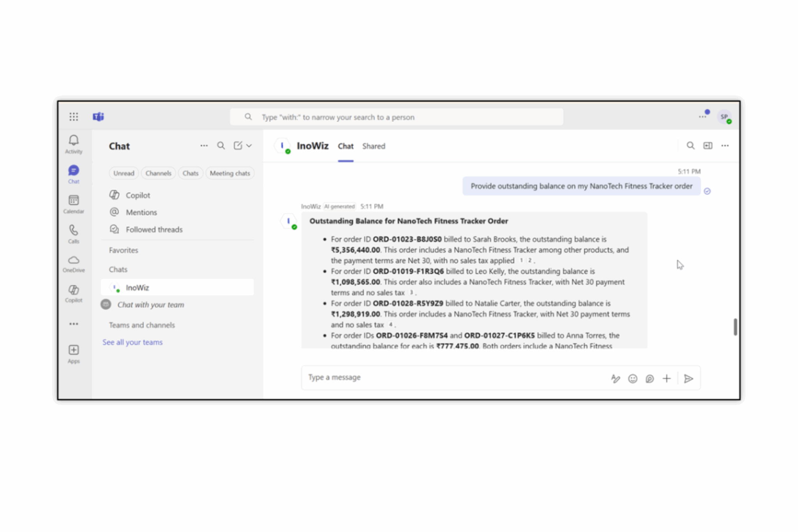This screenshot has width=798, height=532.
Task: Expand Teams and channels section
Action: click(141, 325)
